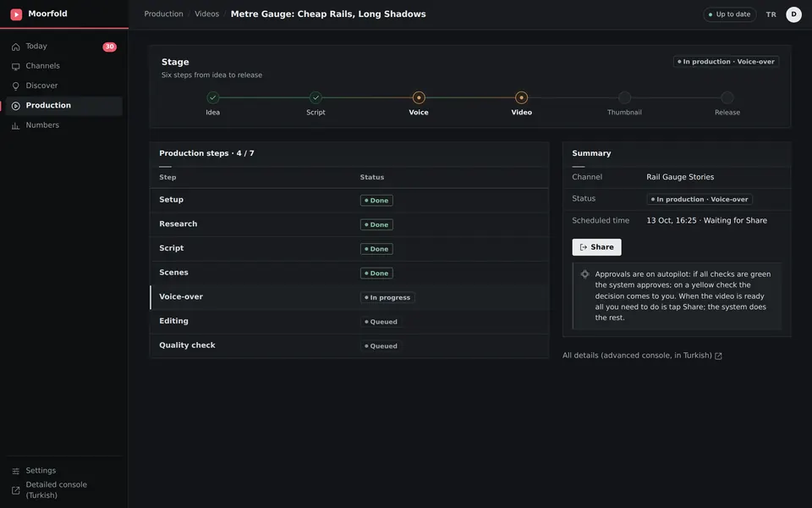
Task: Click the Step column header
Action: tap(167, 177)
